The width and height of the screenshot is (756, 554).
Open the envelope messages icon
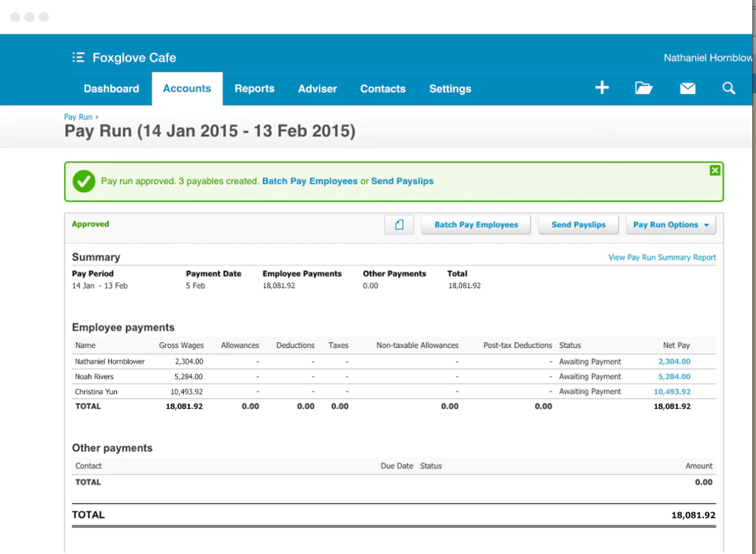tap(687, 88)
